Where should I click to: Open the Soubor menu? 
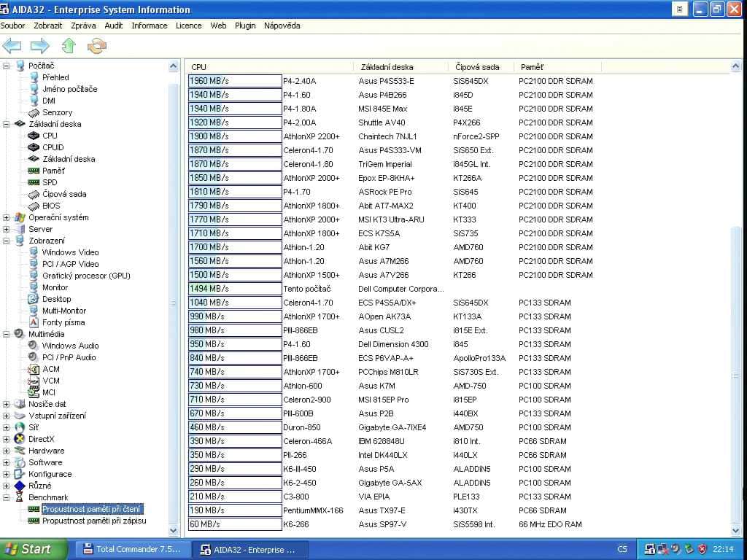[13, 26]
